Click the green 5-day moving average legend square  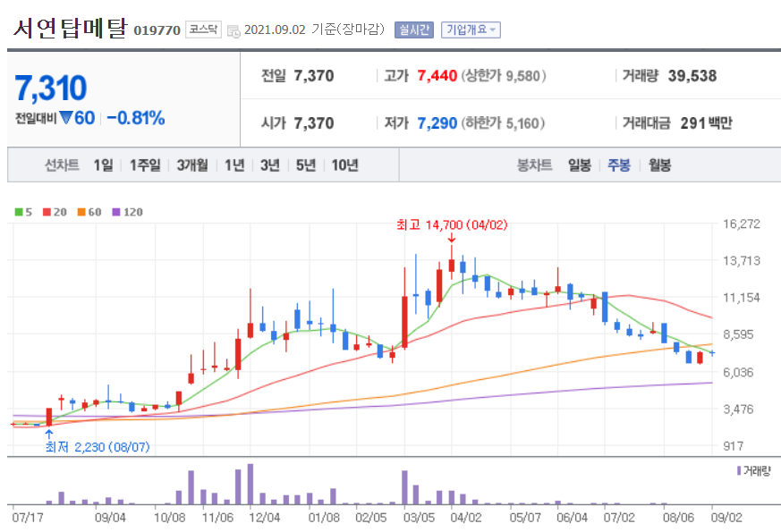click(x=20, y=212)
